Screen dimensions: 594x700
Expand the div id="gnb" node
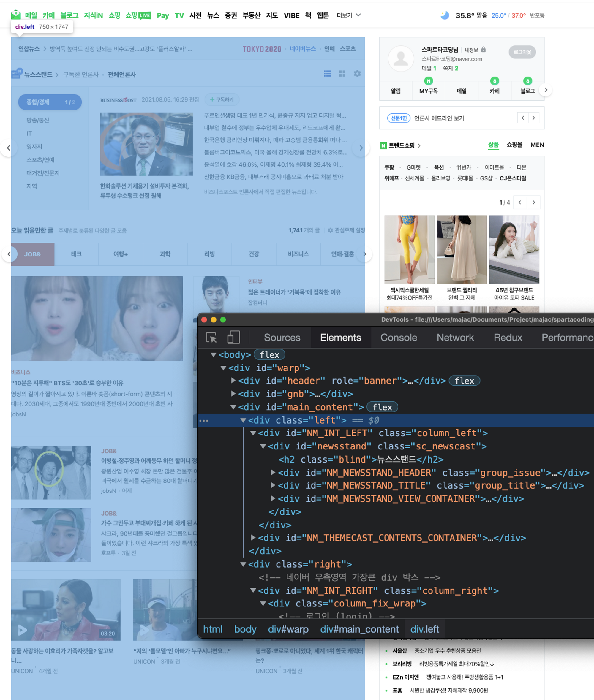click(x=233, y=393)
